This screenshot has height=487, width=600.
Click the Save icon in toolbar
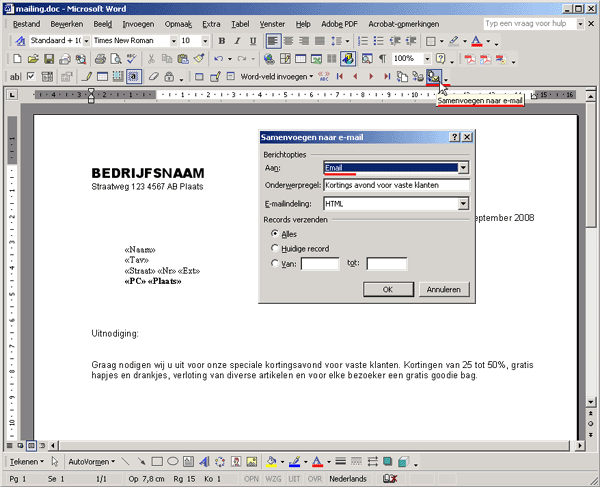[49, 59]
